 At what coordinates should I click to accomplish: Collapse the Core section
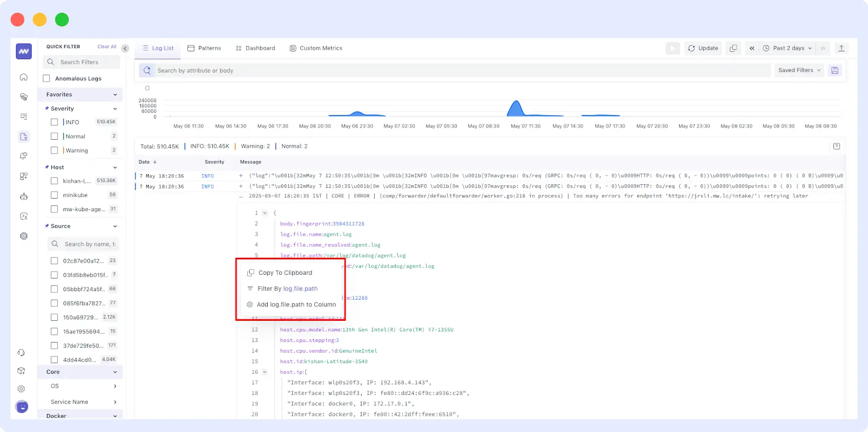click(115, 372)
